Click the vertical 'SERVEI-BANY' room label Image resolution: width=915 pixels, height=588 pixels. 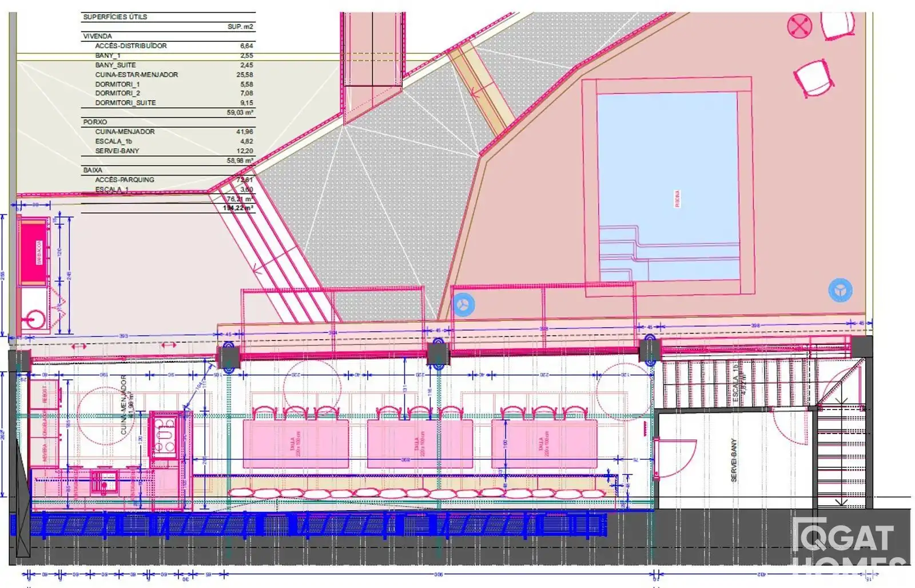point(734,460)
